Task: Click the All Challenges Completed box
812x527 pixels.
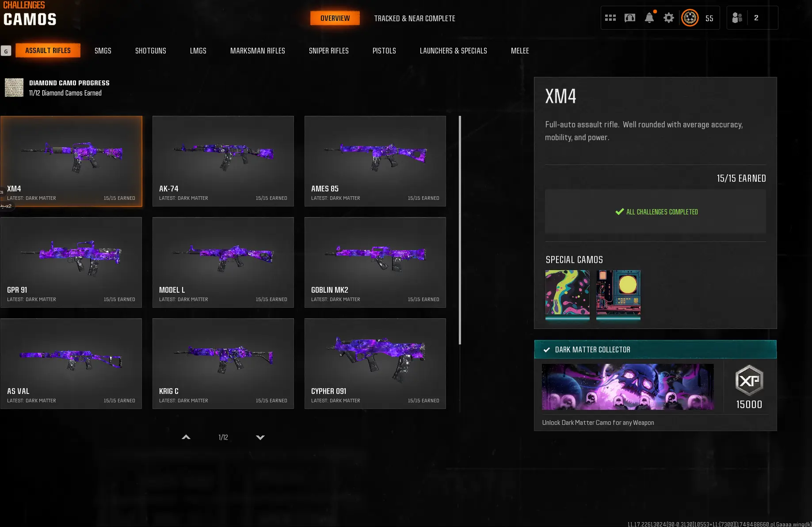Action: (656, 212)
